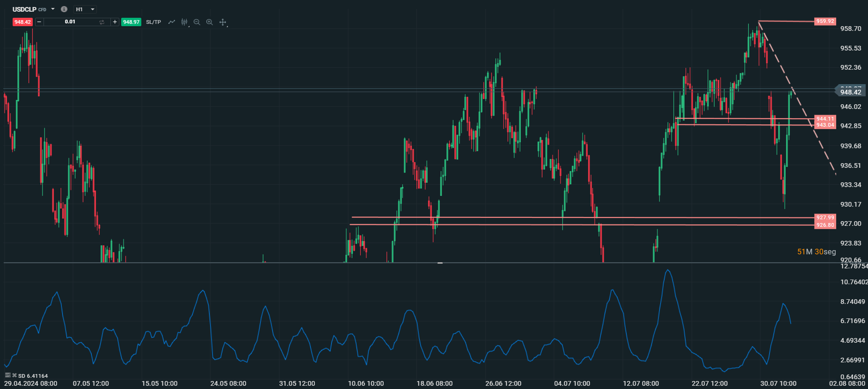Toggle the volume unit swap icon

102,22
